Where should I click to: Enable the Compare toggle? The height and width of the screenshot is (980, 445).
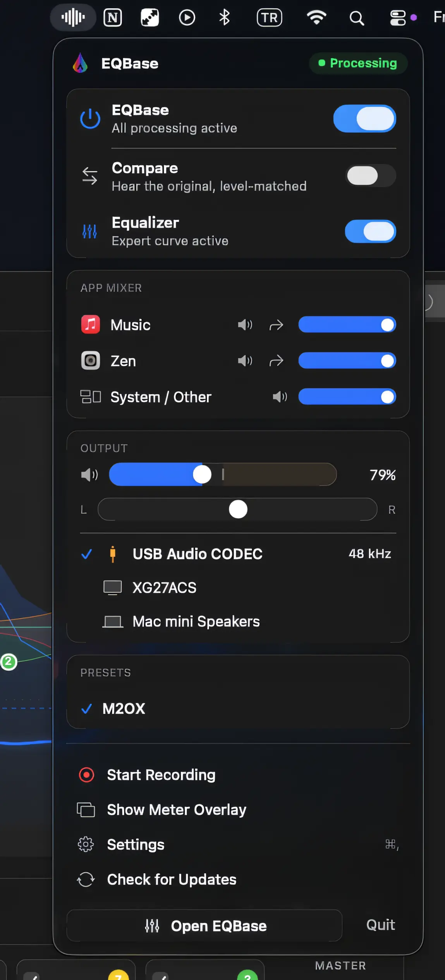coord(371,176)
